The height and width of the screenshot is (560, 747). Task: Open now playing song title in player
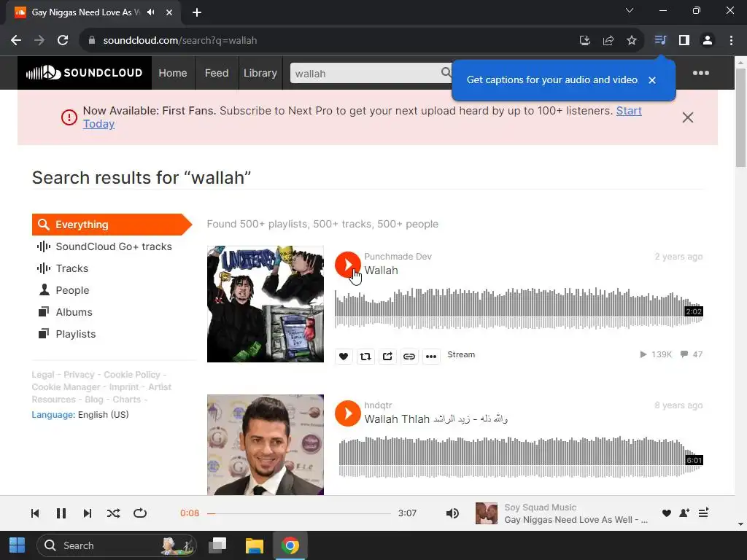576,520
